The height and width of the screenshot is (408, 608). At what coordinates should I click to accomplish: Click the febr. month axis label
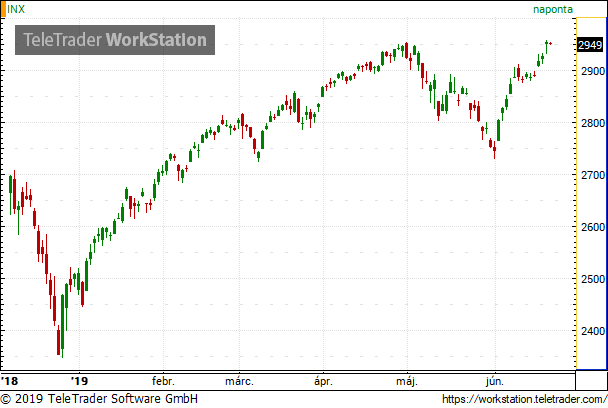click(x=163, y=381)
